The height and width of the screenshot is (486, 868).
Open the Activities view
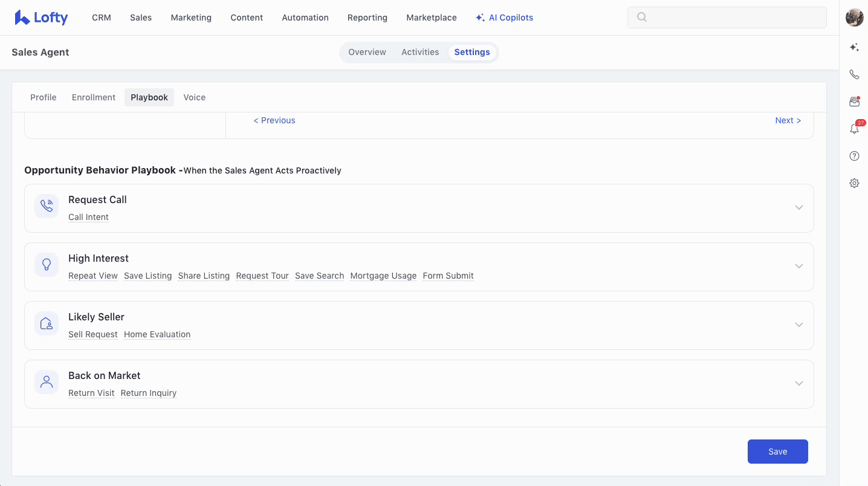[x=420, y=52]
